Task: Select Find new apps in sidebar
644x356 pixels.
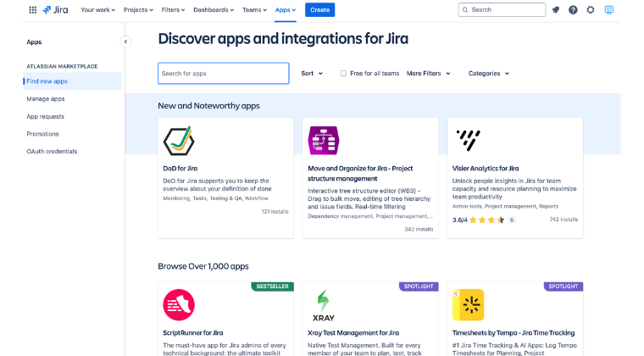Action: (72, 81)
